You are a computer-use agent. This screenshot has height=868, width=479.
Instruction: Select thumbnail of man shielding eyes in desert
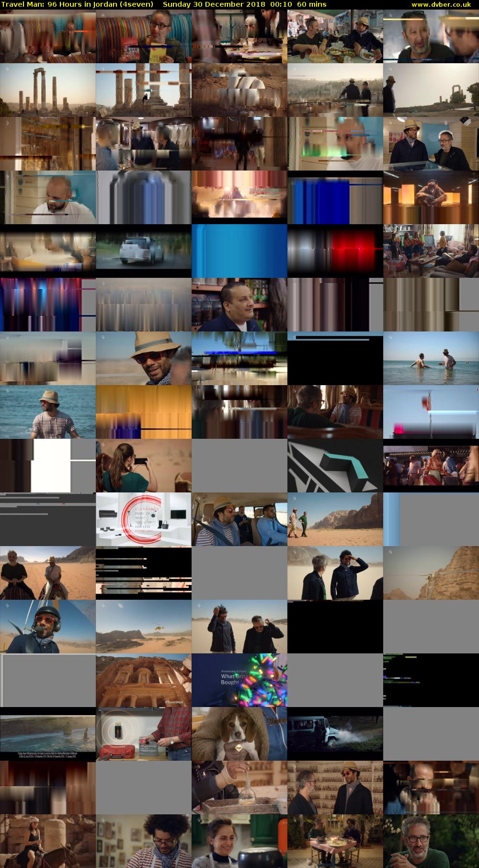coord(335,573)
